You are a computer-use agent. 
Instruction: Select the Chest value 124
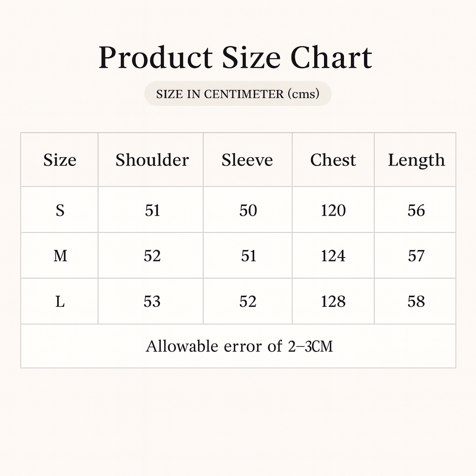point(333,256)
